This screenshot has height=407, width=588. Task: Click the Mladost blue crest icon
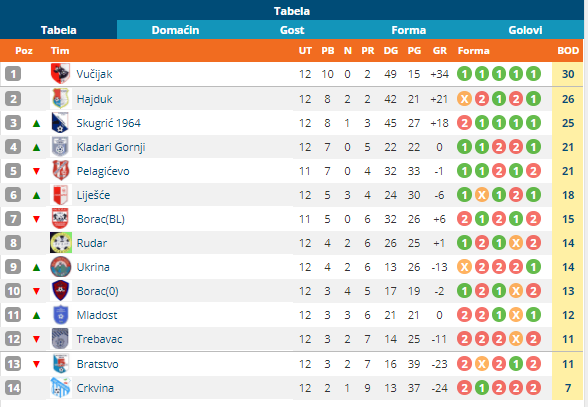(61, 315)
